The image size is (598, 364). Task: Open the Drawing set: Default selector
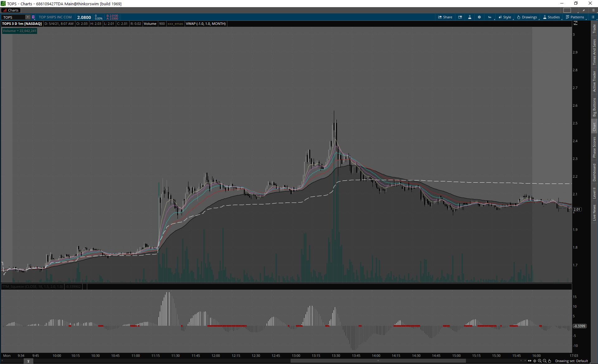coord(572,361)
